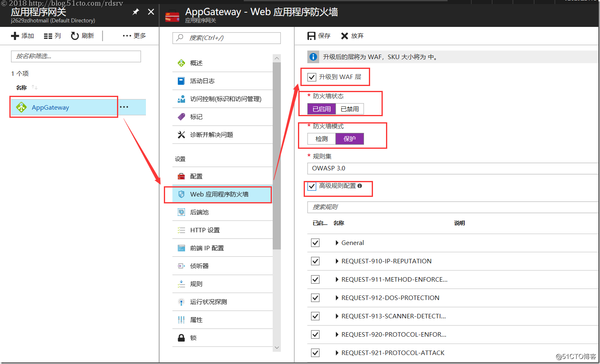This screenshot has width=600, height=364.
Task: Click the purple Tags icon
Action: (x=181, y=117)
